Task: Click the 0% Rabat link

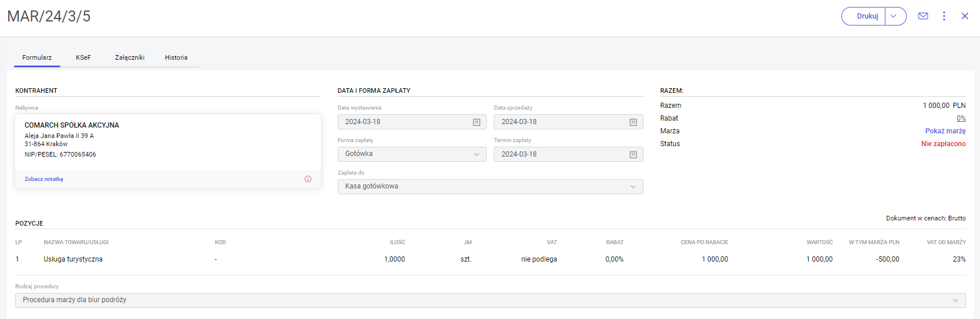Action: 961,118
